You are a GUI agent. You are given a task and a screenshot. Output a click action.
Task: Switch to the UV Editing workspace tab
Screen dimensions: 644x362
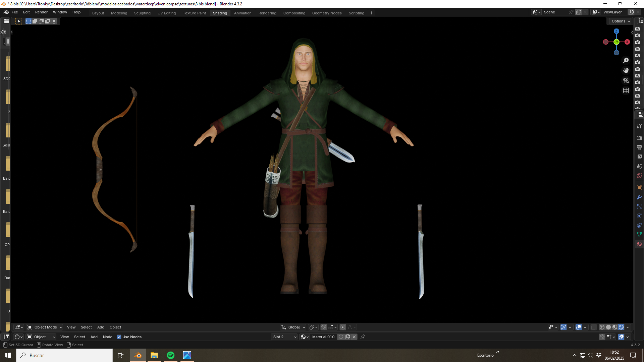(x=167, y=13)
